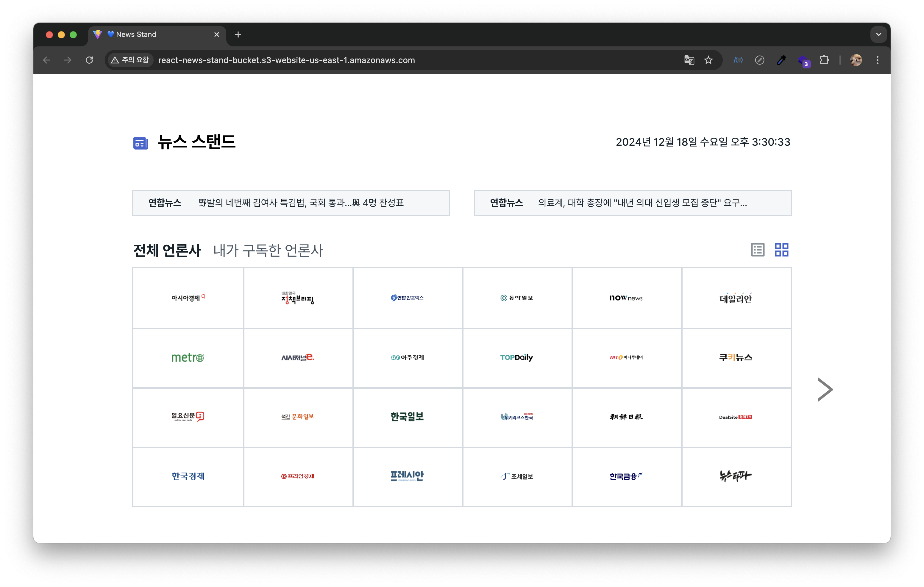This screenshot has width=924, height=587.
Task: Click the translate page icon
Action: click(689, 60)
